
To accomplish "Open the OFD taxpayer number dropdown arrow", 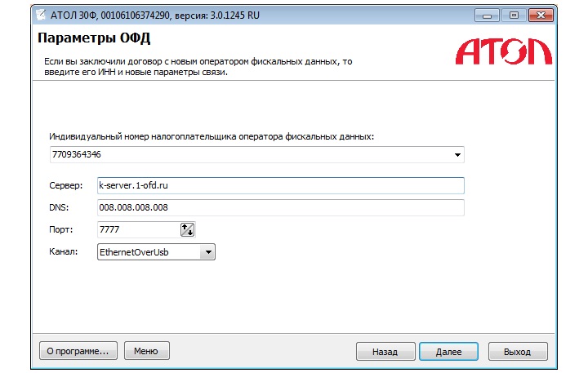I will click(x=457, y=155).
